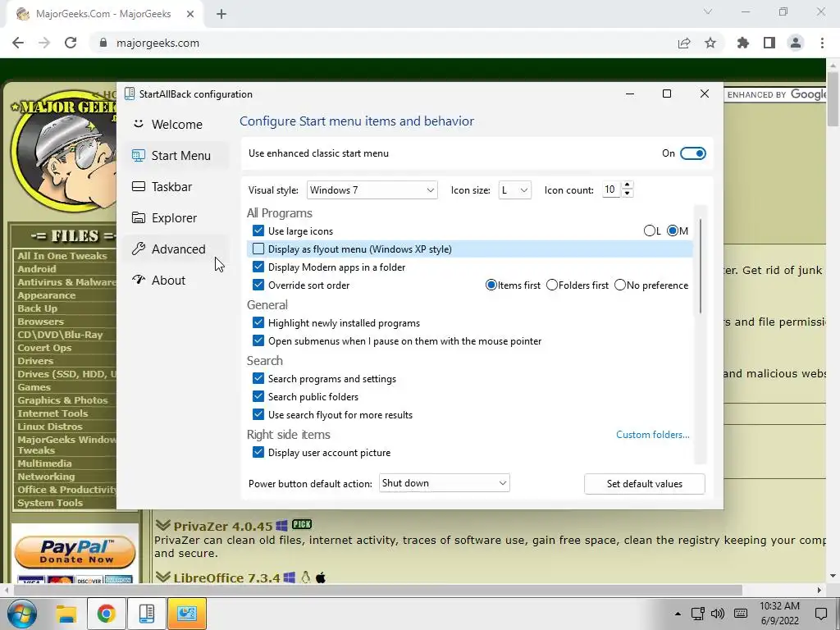840x630 pixels.
Task: Select the Items first radio button
Action: point(491,285)
